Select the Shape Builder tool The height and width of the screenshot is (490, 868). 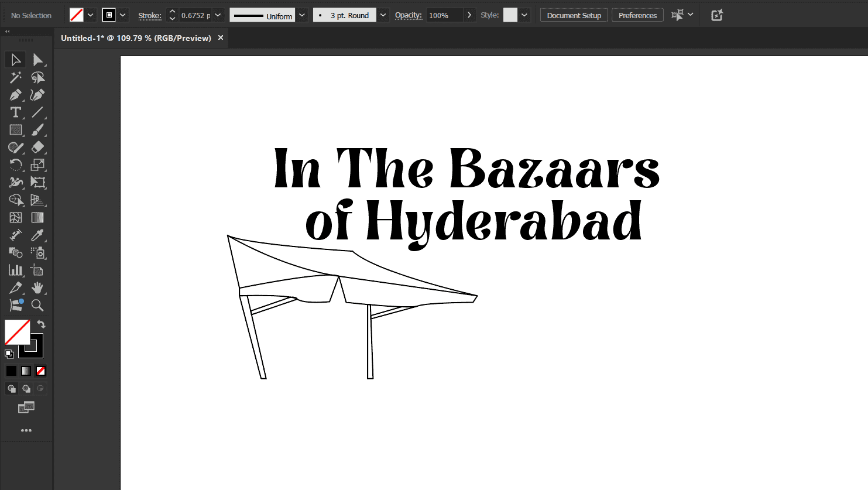click(16, 200)
